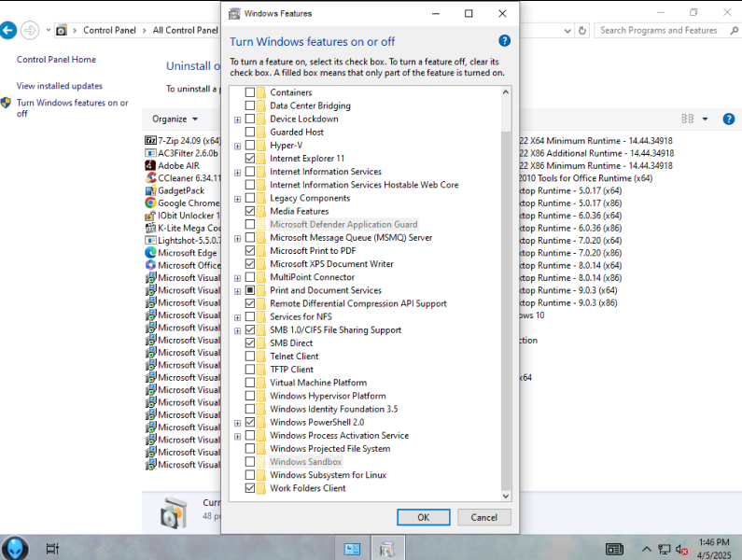Open help in Windows Features dialog
Screen dimensions: 742x560
point(504,41)
